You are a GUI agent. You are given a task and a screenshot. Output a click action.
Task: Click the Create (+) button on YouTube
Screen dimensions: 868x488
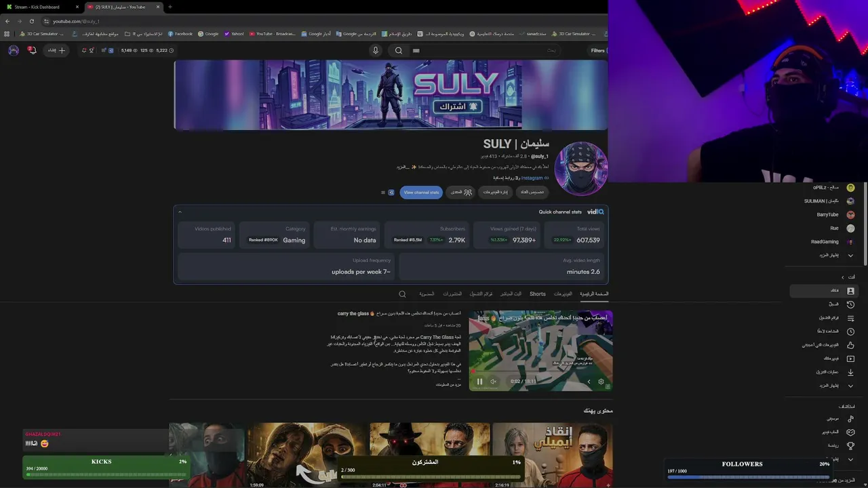[x=56, y=50]
